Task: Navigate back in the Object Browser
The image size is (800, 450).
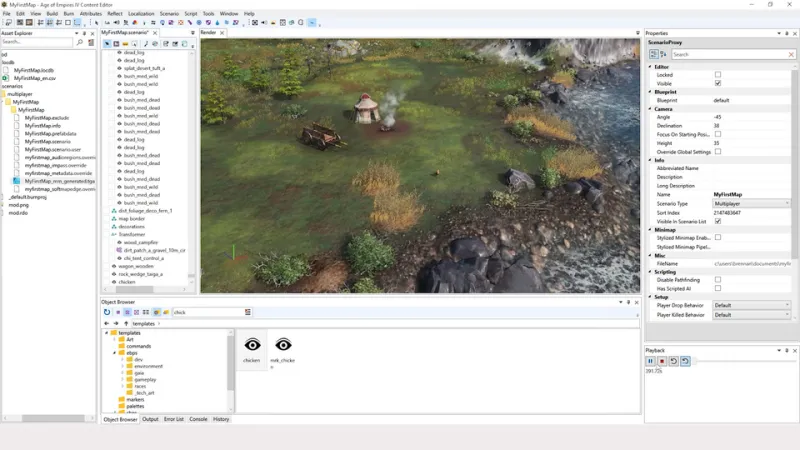Action: pyautogui.click(x=107, y=323)
